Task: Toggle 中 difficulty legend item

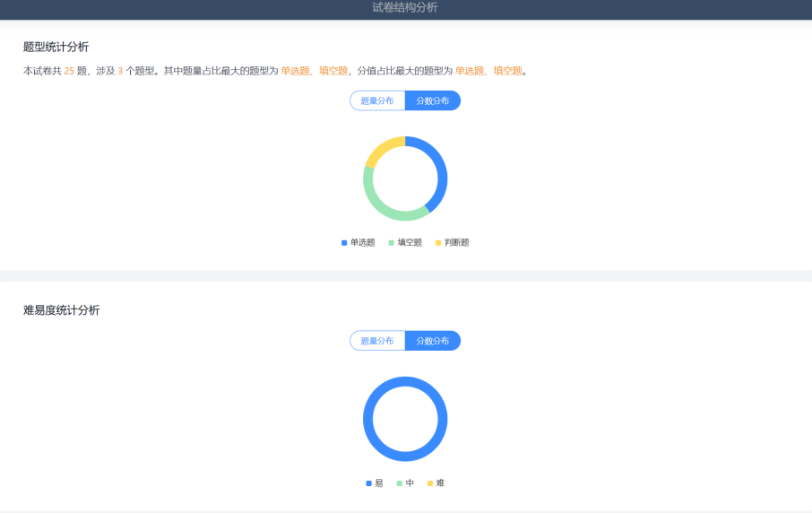Action: click(405, 483)
